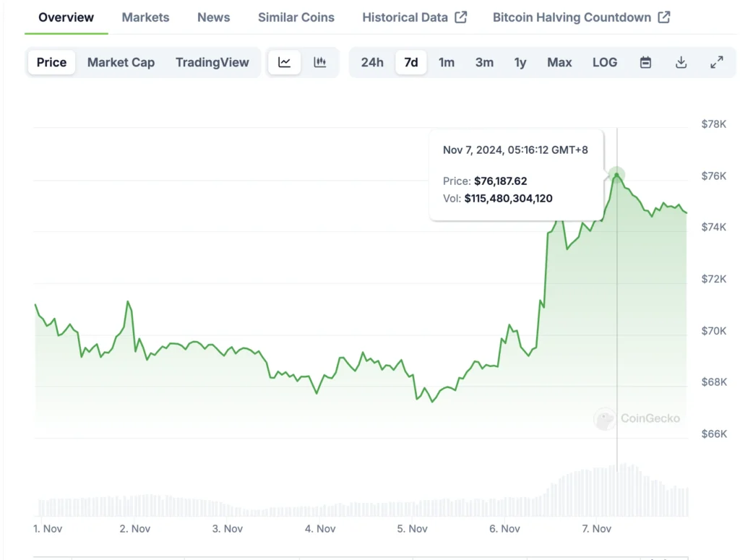Set chart range to 7d

411,62
